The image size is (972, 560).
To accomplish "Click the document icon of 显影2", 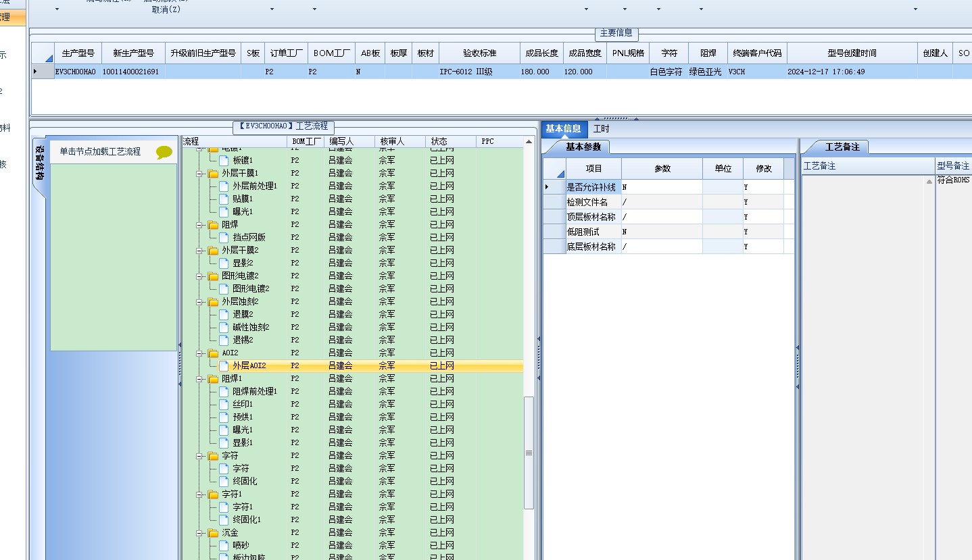I will [x=224, y=263].
